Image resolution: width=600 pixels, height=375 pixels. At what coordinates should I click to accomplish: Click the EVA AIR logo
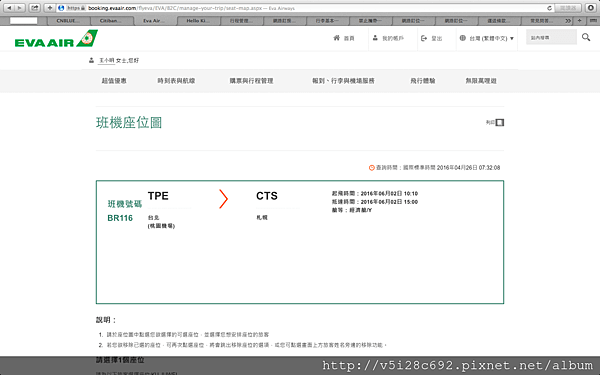(56, 39)
